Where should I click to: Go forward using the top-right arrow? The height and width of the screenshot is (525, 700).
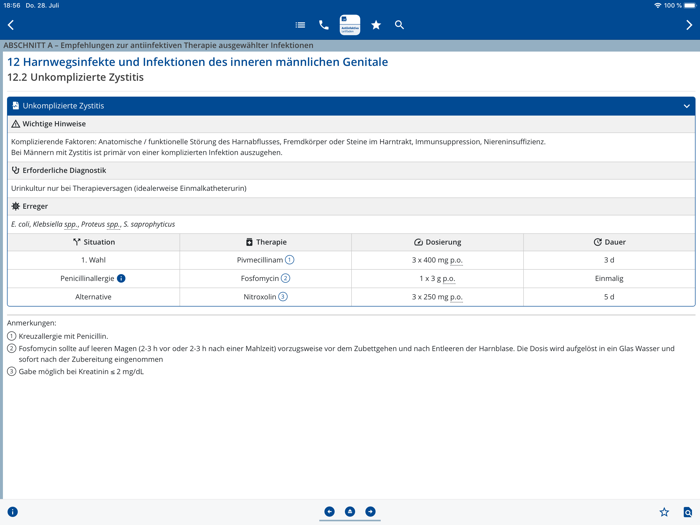(x=689, y=25)
